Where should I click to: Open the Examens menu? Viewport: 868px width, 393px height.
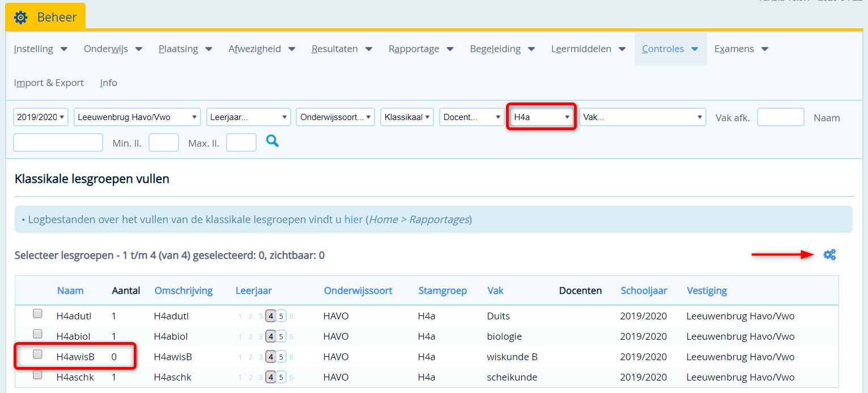tap(742, 49)
